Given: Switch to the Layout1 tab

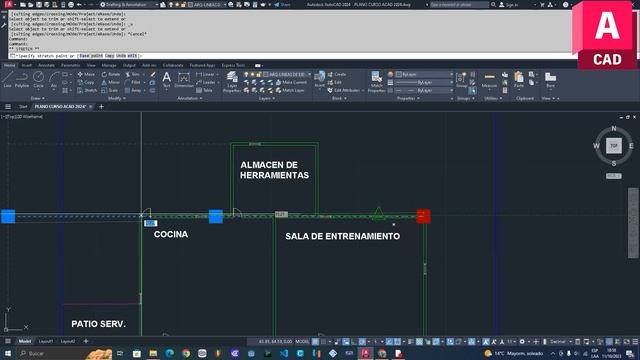Looking at the screenshot, I should pyautogui.click(x=45, y=341).
